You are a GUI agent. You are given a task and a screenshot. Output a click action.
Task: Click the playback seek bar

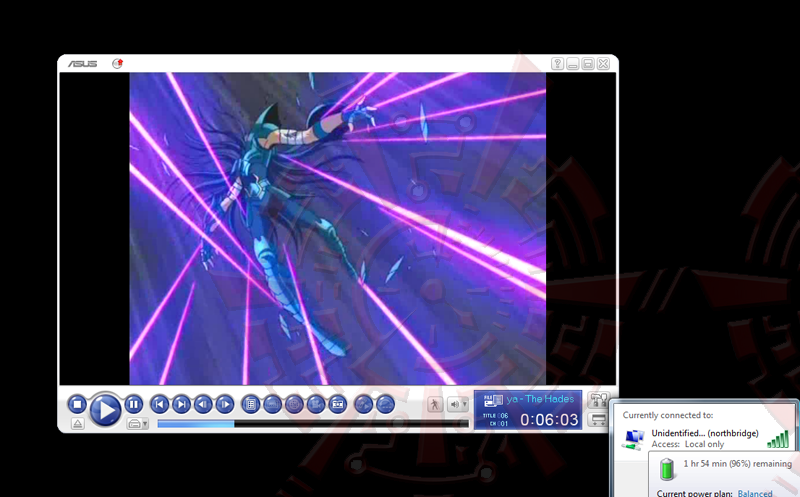(x=313, y=424)
